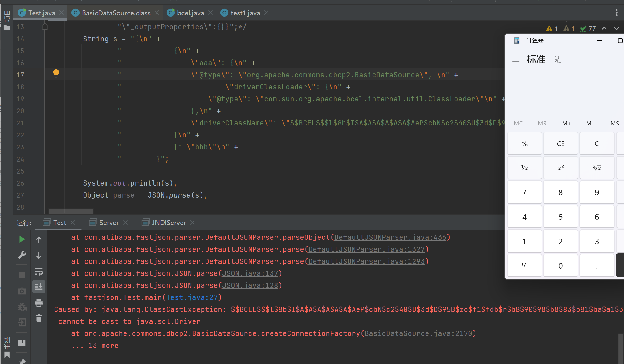624x364 pixels.
Task: Toggle scroll to end of console
Action: [x=39, y=287]
